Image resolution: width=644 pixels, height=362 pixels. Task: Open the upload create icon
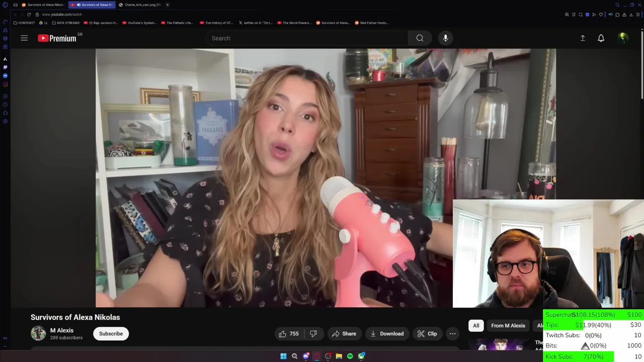(x=583, y=38)
